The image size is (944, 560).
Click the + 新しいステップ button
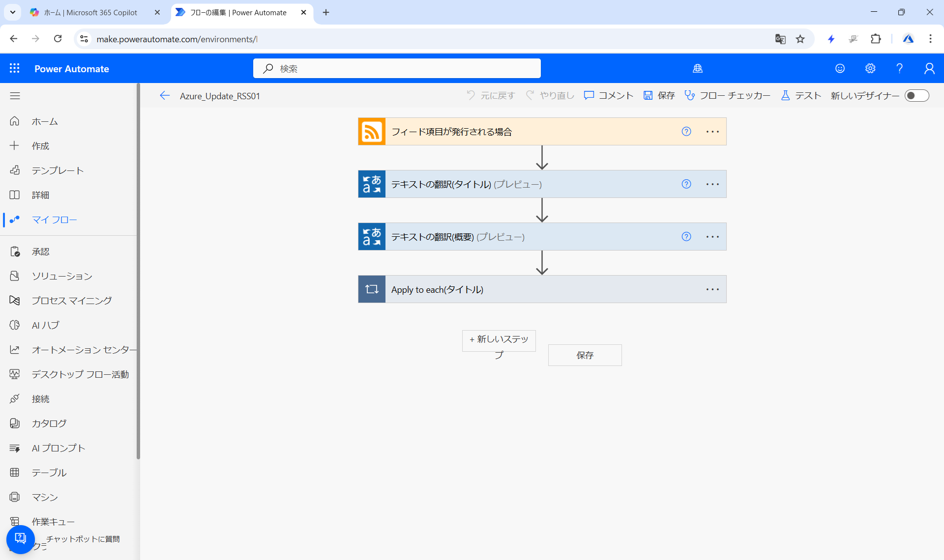coord(499,340)
